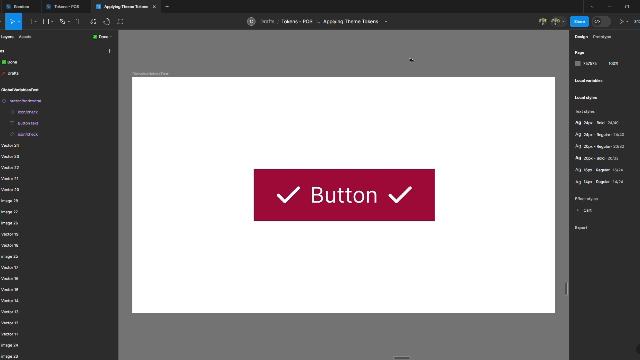This screenshot has height=360, width=640.
Task: Switch to the Design tab
Action: tap(581, 37)
